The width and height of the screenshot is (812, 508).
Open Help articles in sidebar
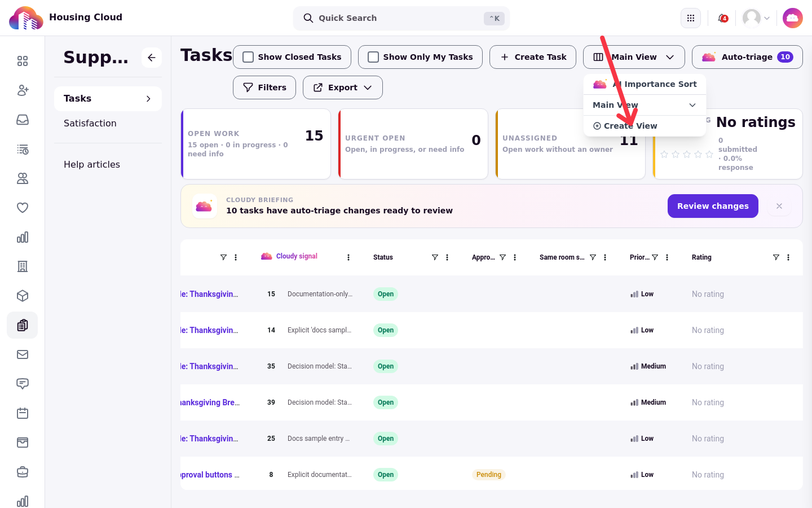pos(92,164)
